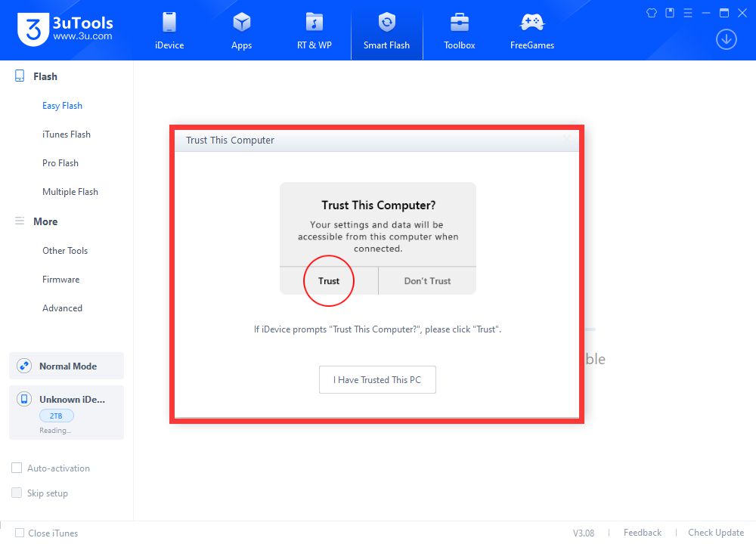
Task: Open the Toolbox briefcase icon
Action: click(x=460, y=22)
